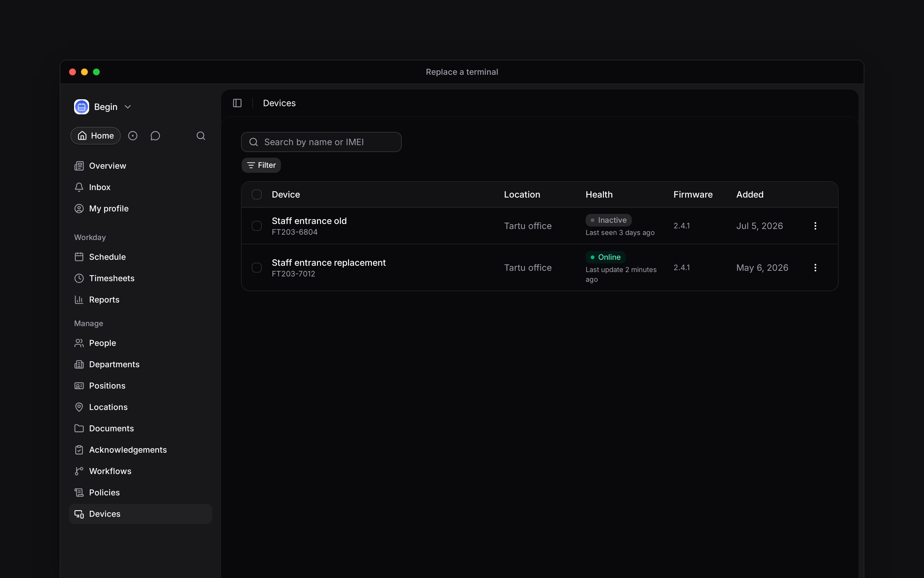Open Departments in sidebar
The image size is (924, 578).
[140, 364]
